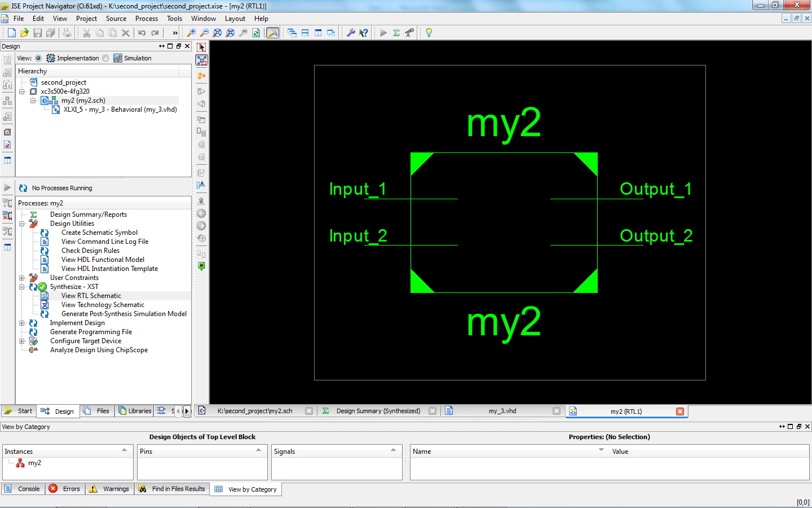This screenshot has width=812, height=508.
Task: Click the up-arrow Pop hierarchy icon
Action: (x=201, y=200)
